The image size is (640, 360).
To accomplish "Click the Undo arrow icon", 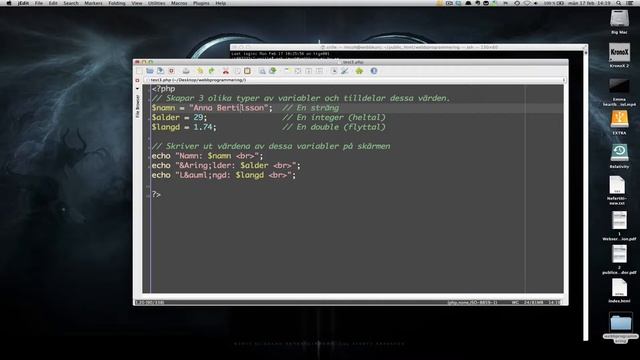I will tap(200, 71).
